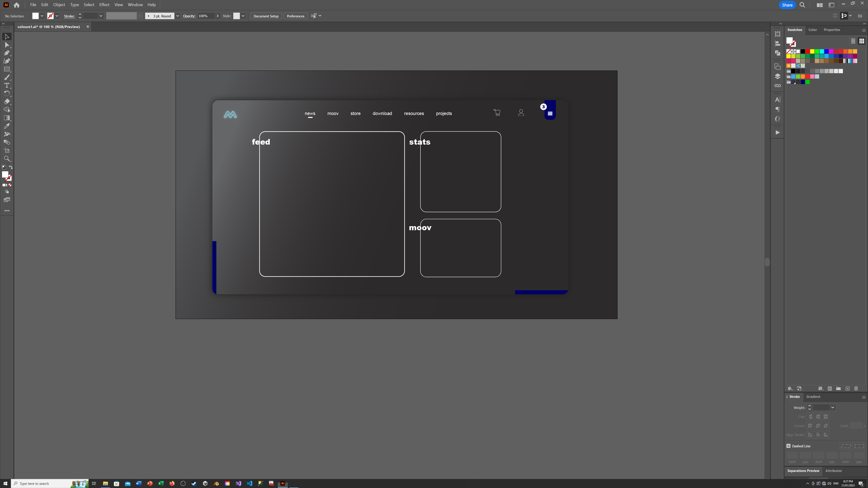Image resolution: width=868 pixels, height=488 pixels.
Task: Switch to the Properties tab
Action: (832, 30)
